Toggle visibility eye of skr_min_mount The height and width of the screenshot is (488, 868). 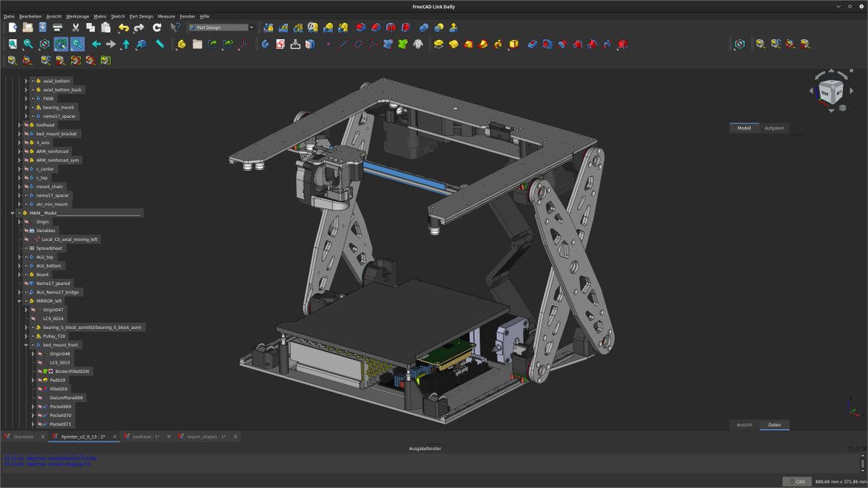[26, 204]
